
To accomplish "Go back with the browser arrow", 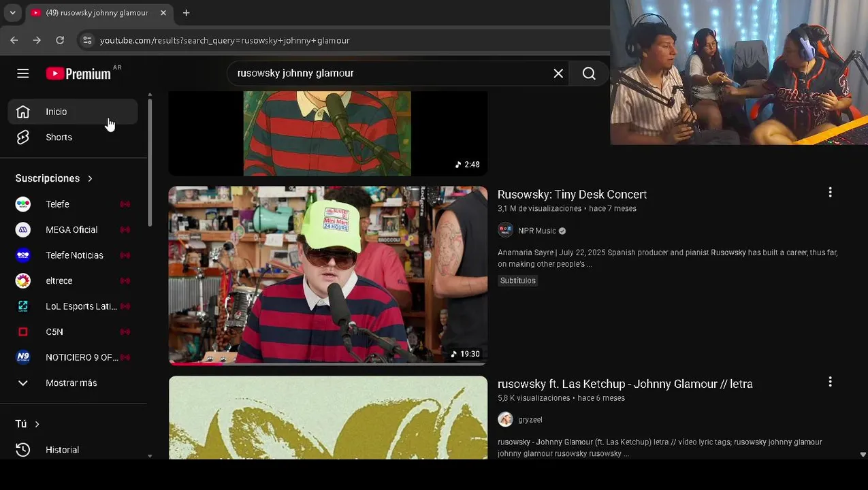I will [14, 40].
